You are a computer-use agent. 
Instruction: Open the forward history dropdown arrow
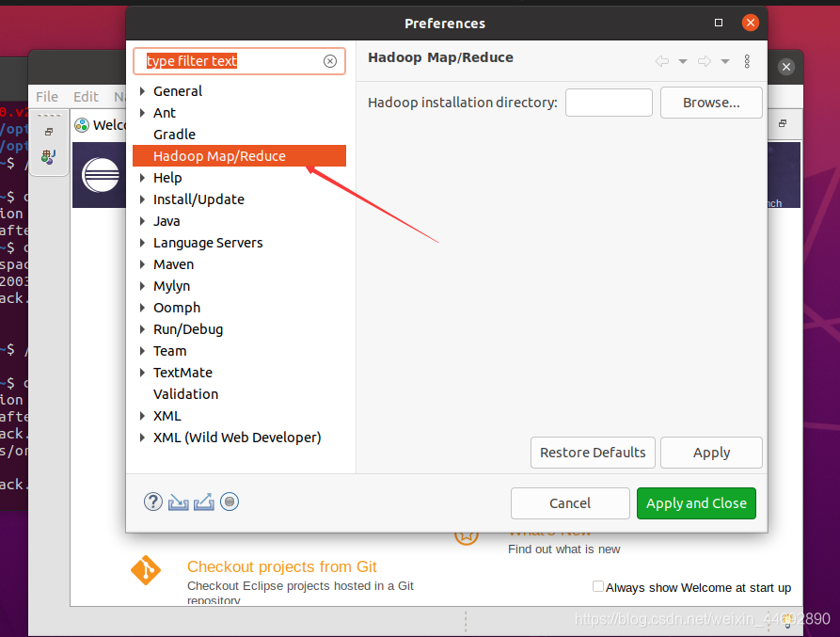(x=725, y=61)
